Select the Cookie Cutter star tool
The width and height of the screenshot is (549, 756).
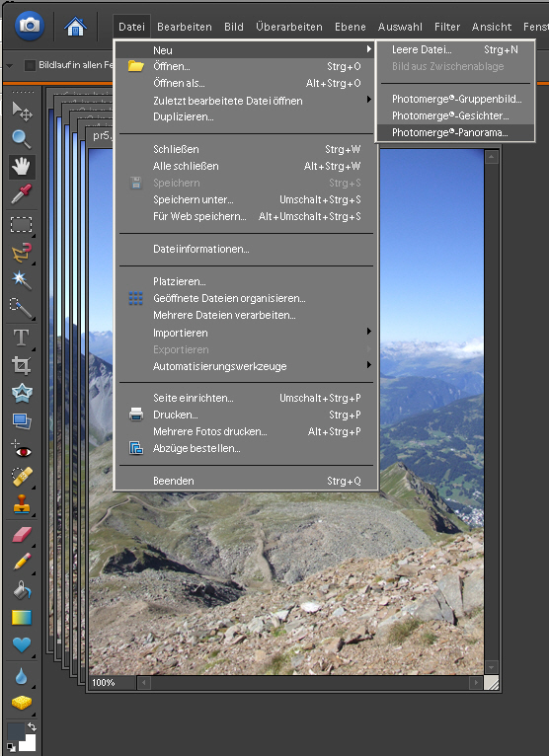pyautogui.click(x=21, y=394)
